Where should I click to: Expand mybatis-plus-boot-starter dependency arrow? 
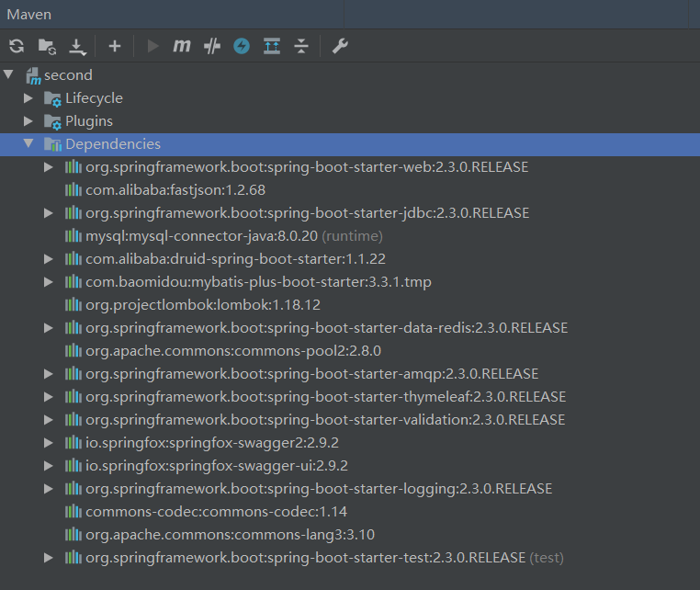pyautogui.click(x=48, y=282)
